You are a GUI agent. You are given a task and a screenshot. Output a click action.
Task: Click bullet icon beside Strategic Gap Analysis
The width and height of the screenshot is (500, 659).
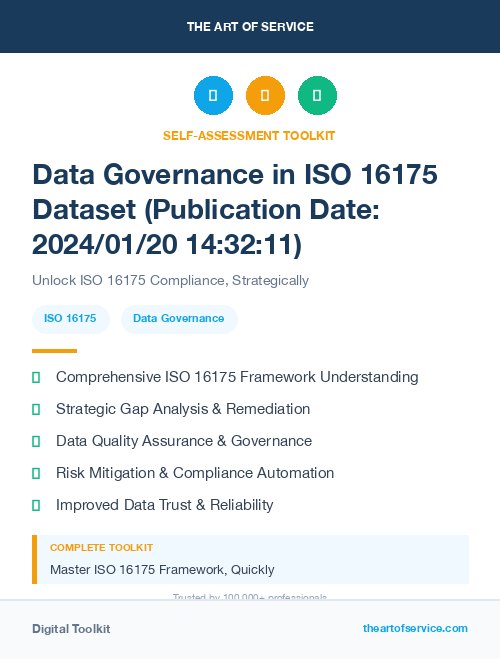pyautogui.click(x=36, y=409)
